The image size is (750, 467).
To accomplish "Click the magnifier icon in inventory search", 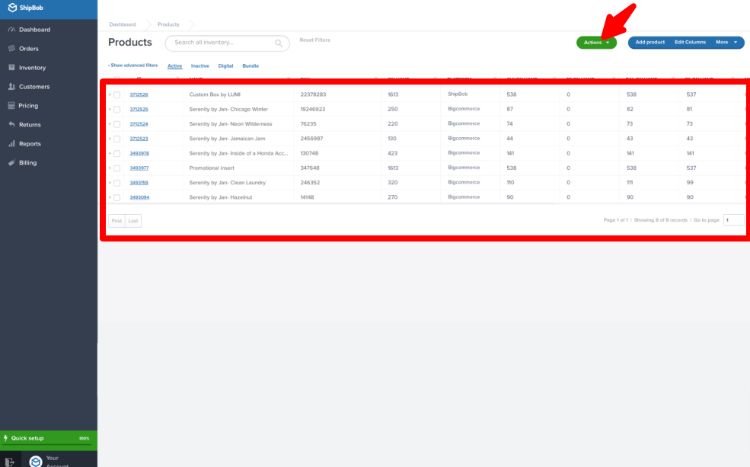I will point(278,43).
